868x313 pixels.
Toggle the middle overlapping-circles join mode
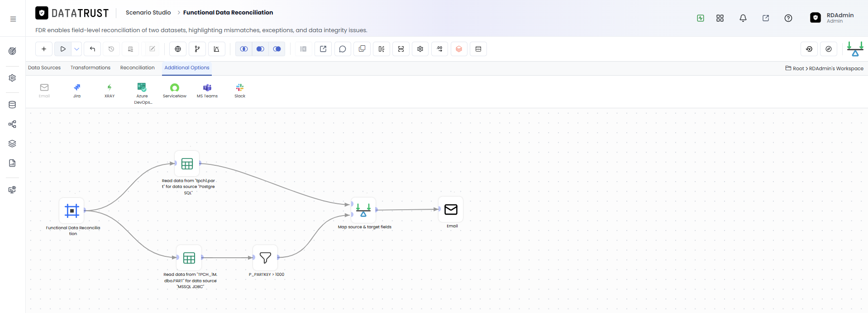(x=260, y=49)
